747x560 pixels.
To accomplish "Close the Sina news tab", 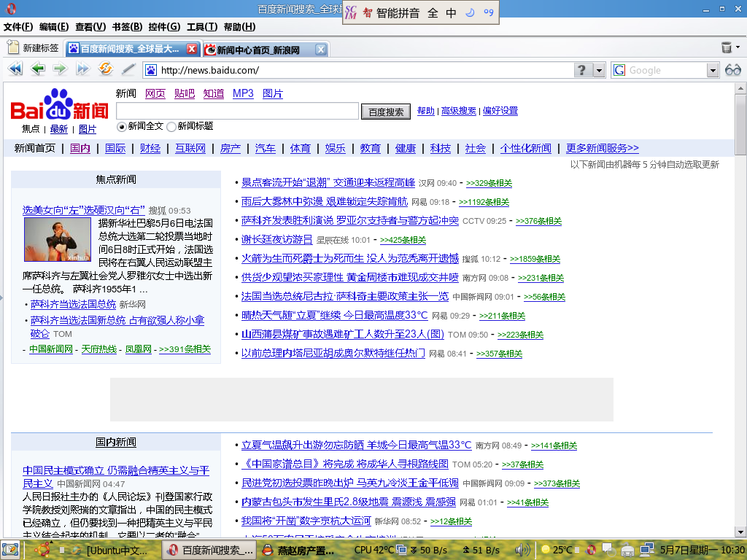I will click(x=321, y=50).
